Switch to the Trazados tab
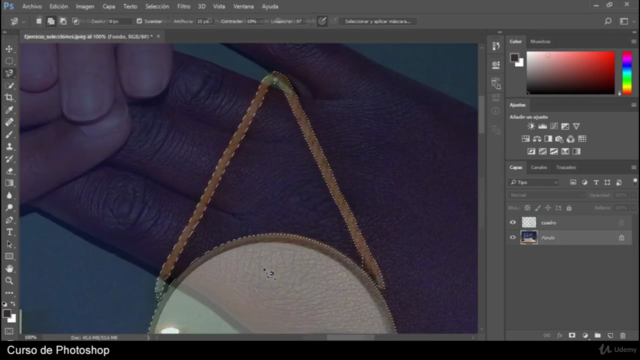Image resolution: width=640 pixels, height=360 pixels. pos(566,167)
